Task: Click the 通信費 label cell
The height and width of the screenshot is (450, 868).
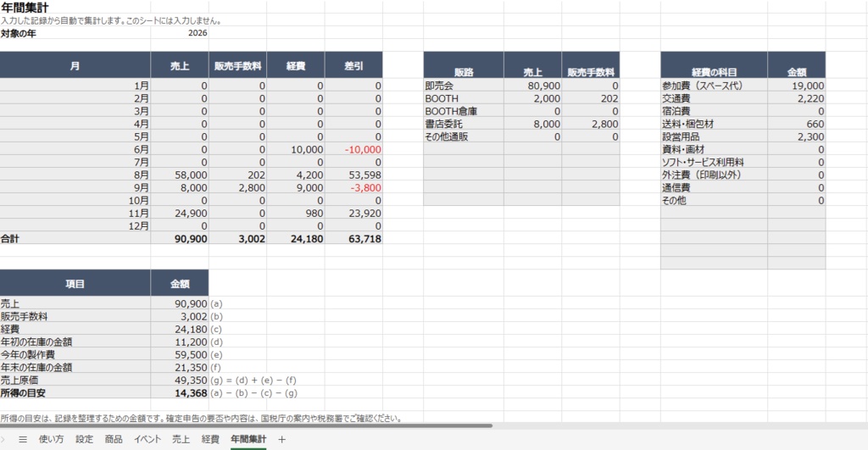Action: [714, 187]
